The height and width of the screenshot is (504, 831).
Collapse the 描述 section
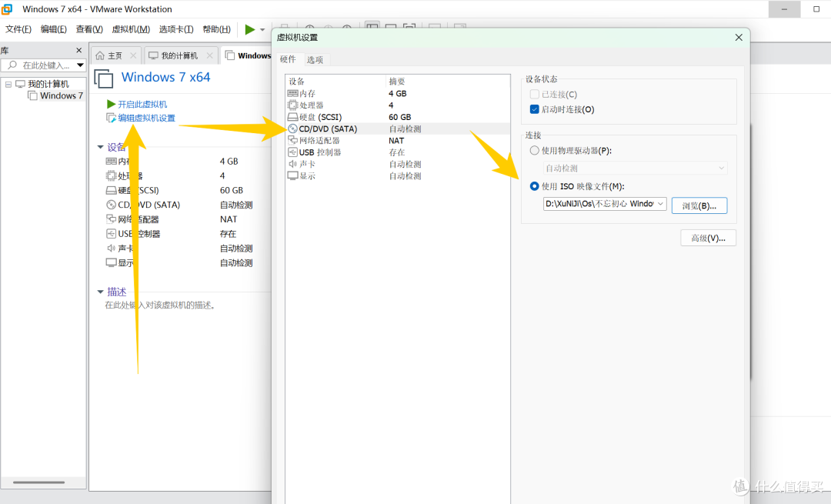100,292
